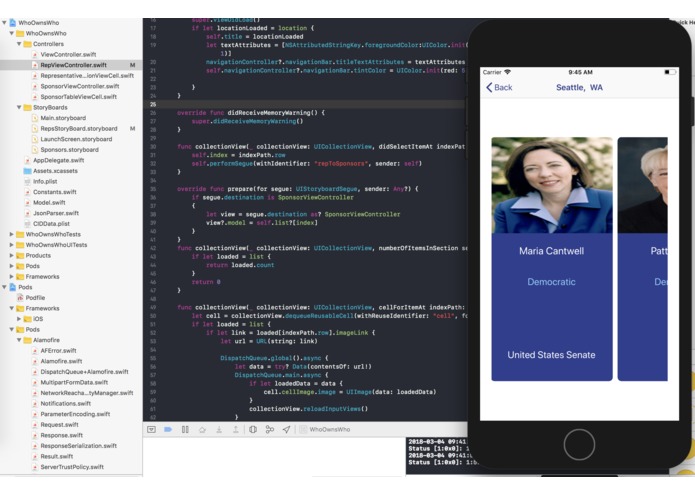The height and width of the screenshot is (494, 695).
Task: Collapse the Pods project root
Action: [4, 287]
